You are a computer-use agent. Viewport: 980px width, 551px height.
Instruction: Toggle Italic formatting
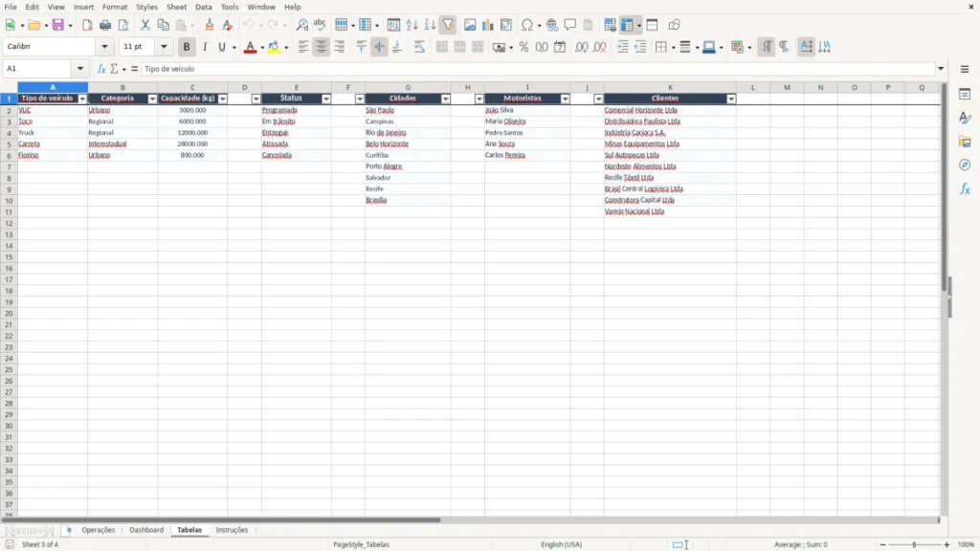tap(205, 47)
